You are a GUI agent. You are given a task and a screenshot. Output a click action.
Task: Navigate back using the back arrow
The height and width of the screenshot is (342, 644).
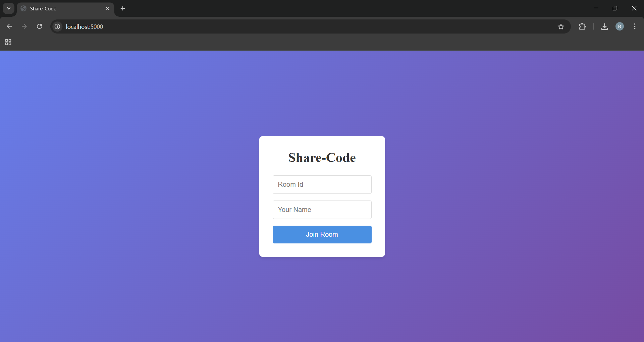pos(9,26)
